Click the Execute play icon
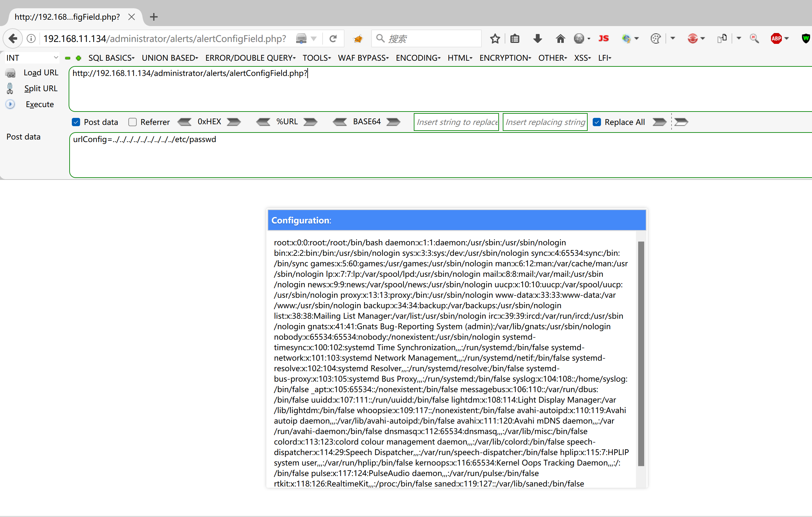 point(10,104)
